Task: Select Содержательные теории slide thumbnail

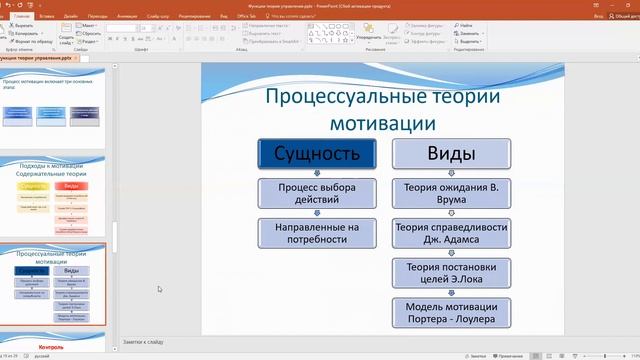Action: coord(51,196)
